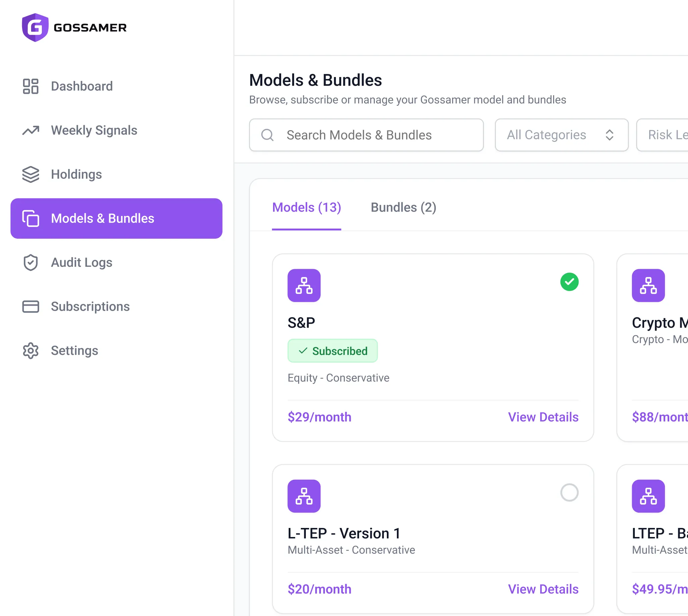This screenshot has height=616, width=688.
Task: Click the Subscriptions card icon
Action: (30, 306)
